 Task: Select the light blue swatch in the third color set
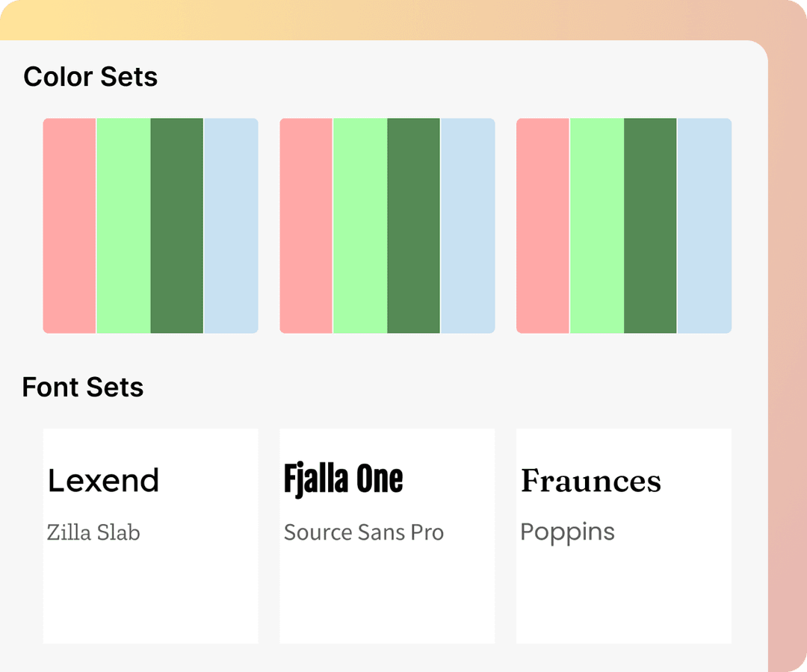(705, 225)
